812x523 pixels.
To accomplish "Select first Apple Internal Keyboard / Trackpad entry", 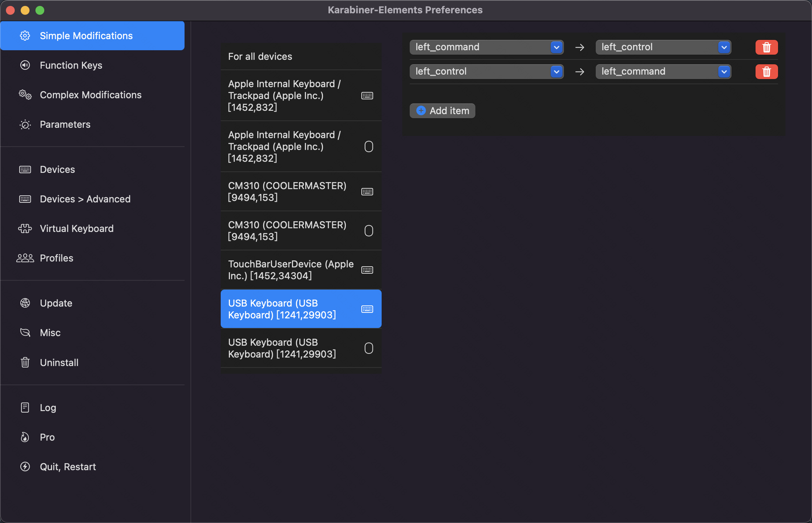I will (x=301, y=96).
